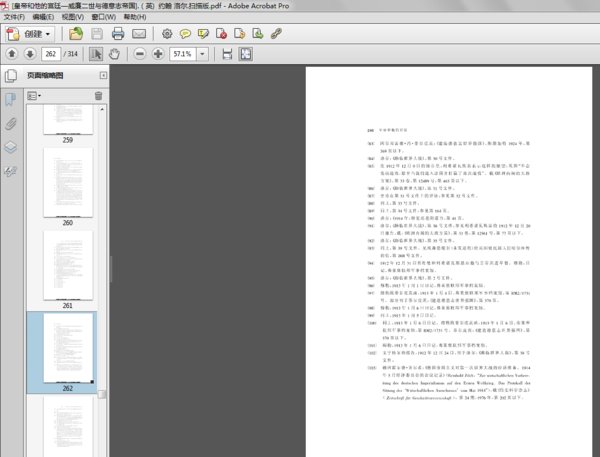Open the 窗口(W) menu
Image resolution: width=600 pixels, height=457 pixels.
point(103,17)
